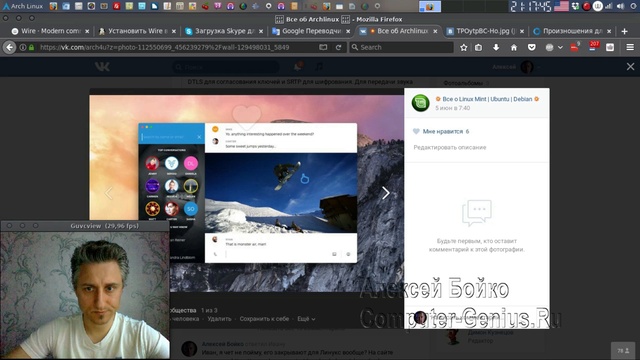Click Удалить under the photo
640x360 pixels.
[x=219, y=319]
